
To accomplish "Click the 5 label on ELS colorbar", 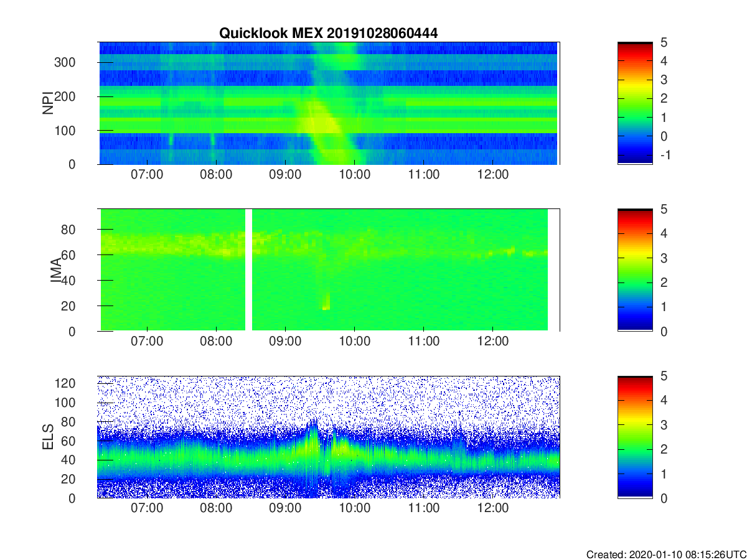I will [x=663, y=376].
